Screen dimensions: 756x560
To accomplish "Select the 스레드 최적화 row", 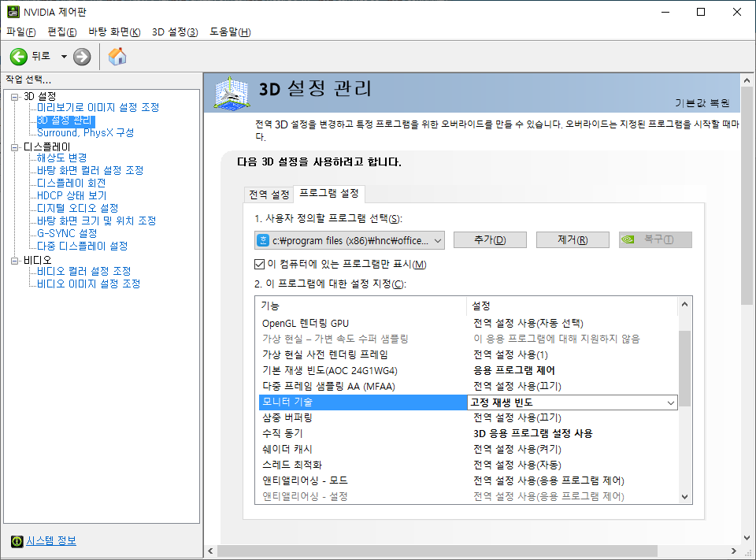I will [468, 465].
